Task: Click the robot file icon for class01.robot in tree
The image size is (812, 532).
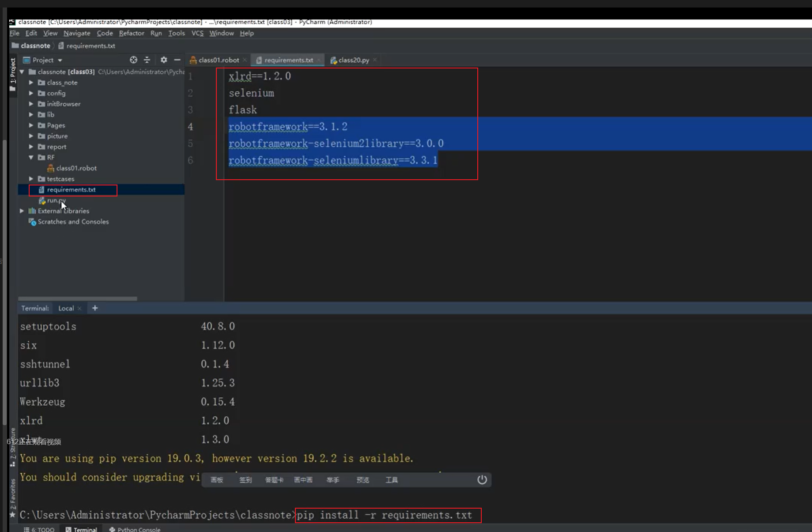Action: [51, 168]
